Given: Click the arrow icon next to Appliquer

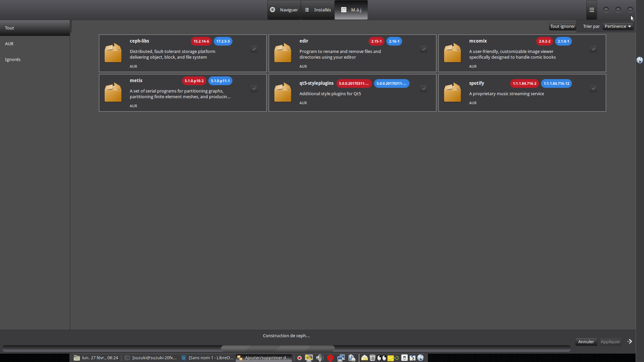Looking at the screenshot, I should (x=630, y=342).
